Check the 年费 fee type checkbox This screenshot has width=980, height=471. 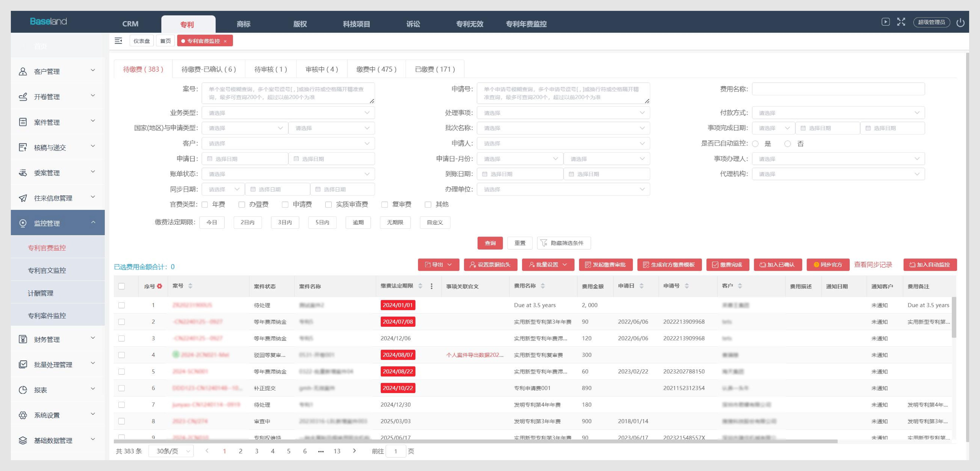tap(205, 205)
